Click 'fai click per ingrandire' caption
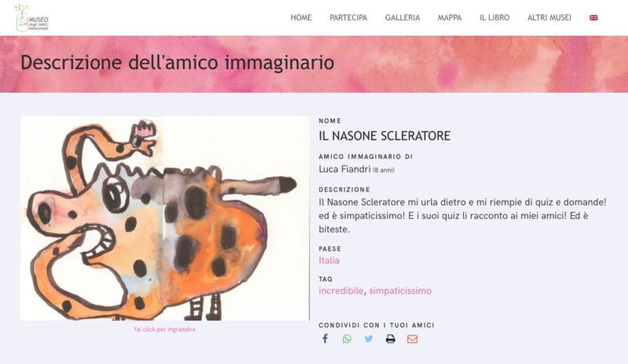This screenshot has width=628, height=364. (x=165, y=329)
